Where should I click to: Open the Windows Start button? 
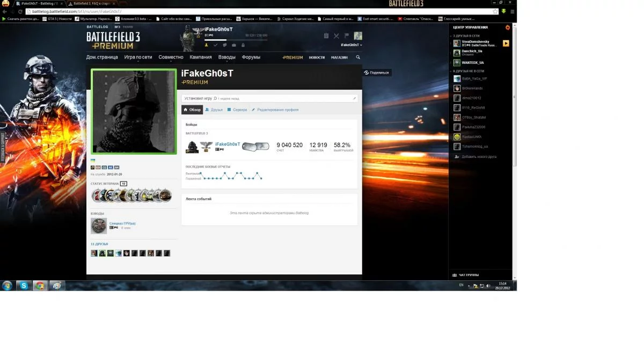coord(8,286)
